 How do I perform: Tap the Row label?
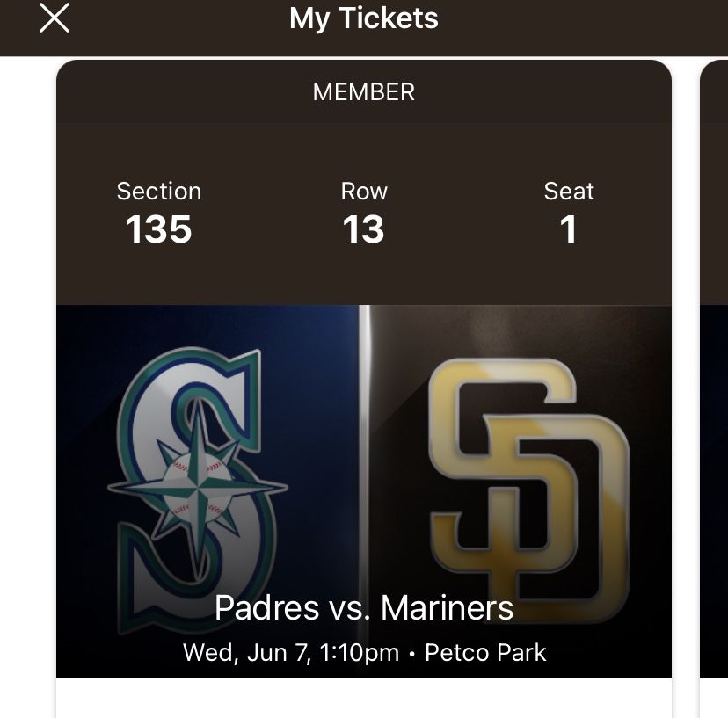(364, 192)
